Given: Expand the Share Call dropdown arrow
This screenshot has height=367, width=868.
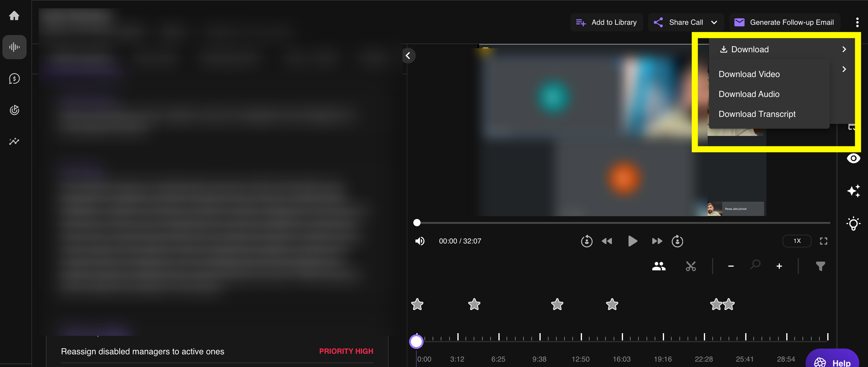Looking at the screenshot, I should 714,23.
